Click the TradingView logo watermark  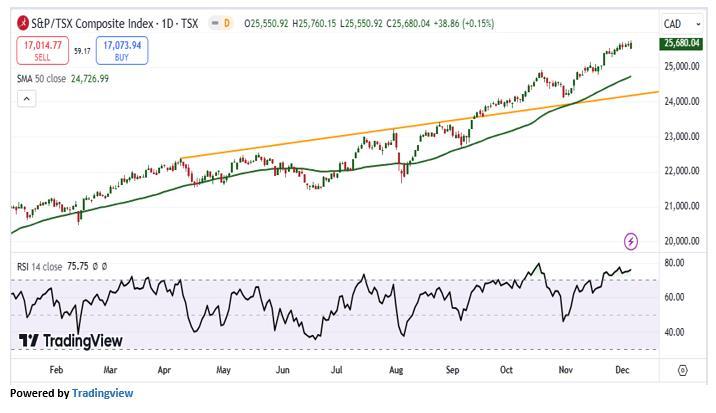71,341
